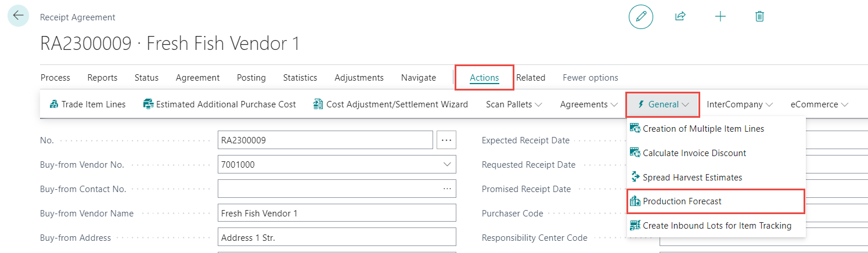This screenshot has width=868, height=253.
Task: Expand the Agreements dropdown
Action: (x=588, y=104)
